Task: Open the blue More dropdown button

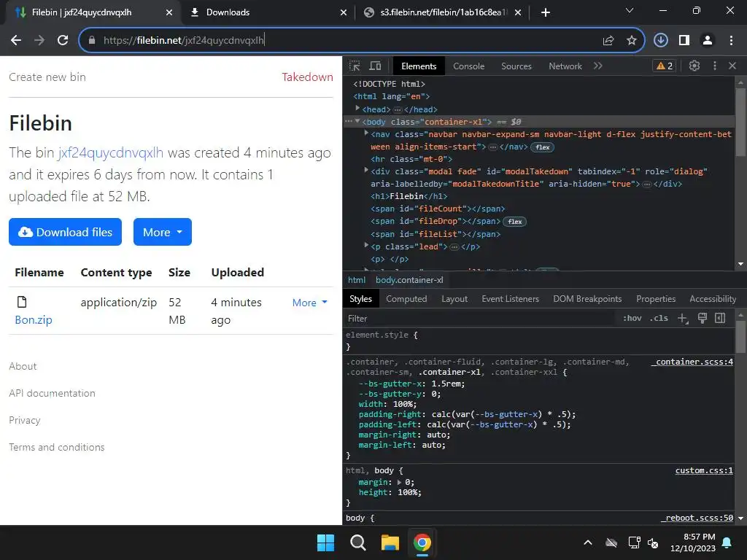Action: 163,232
